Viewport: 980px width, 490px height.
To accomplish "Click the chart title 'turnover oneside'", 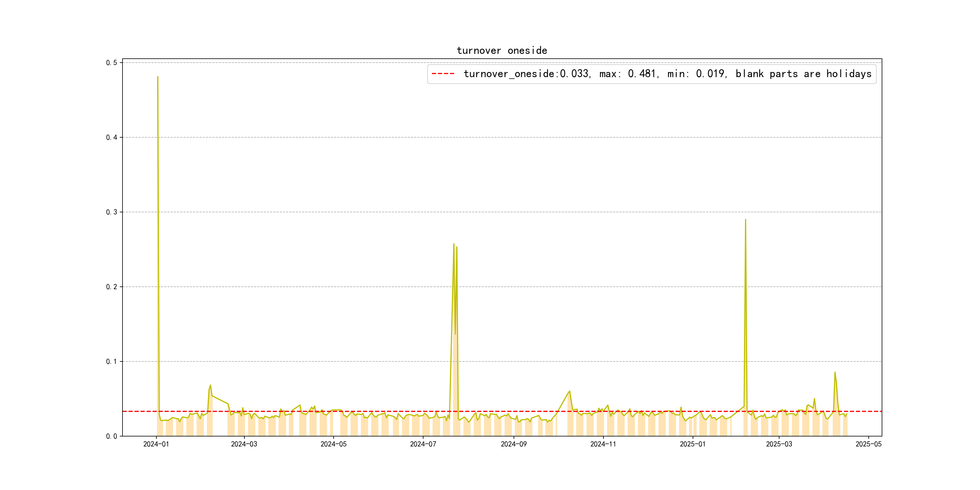I will pyautogui.click(x=502, y=51).
